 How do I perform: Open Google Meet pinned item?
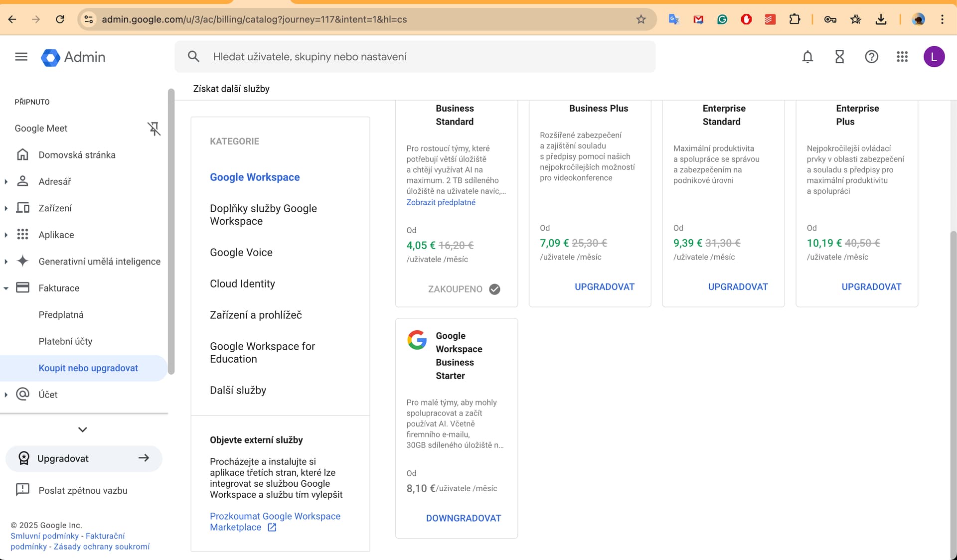click(x=41, y=129)
